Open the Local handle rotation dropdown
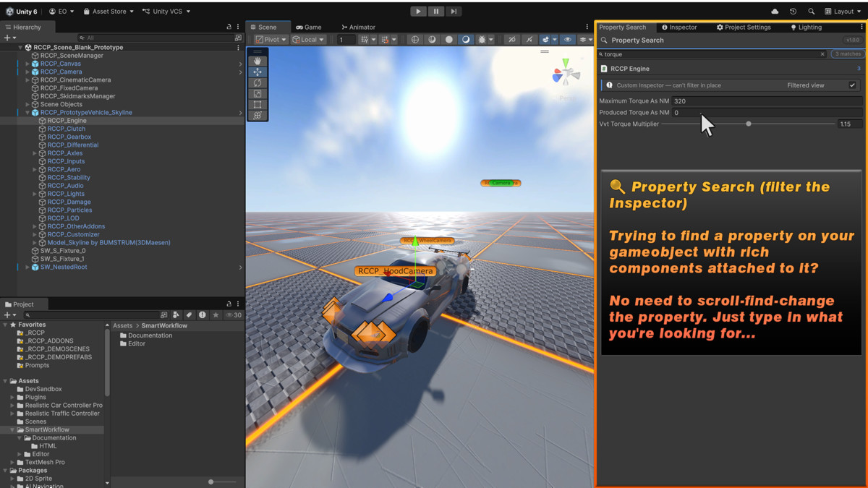The height and width of the screenshot is (488, 868). 309,40
